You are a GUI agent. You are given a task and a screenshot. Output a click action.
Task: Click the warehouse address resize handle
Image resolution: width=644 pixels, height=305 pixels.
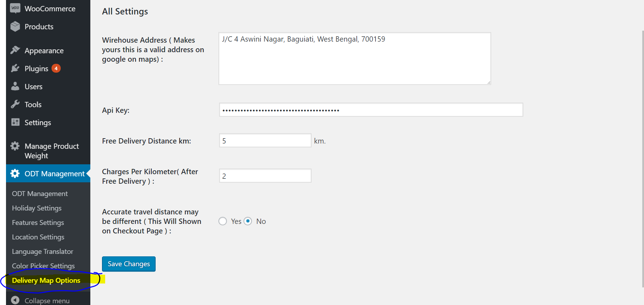point(489,83)
